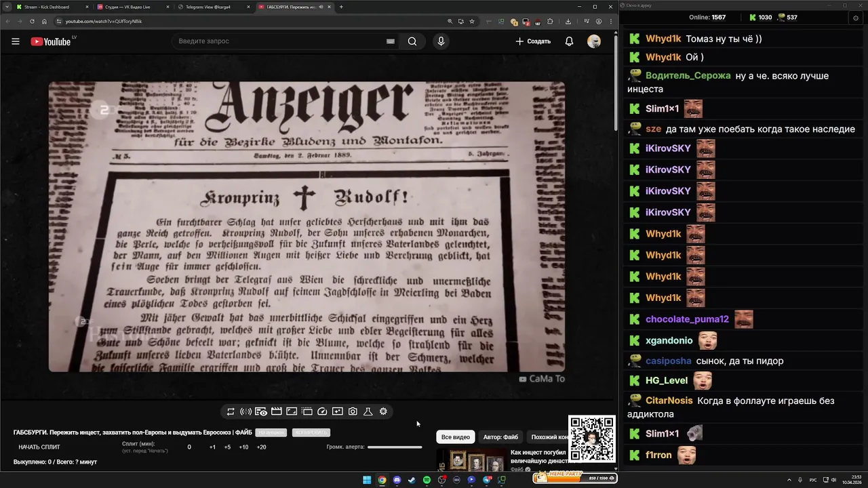This screenshot has width=868, height=488.
Task: Open Discord from the taskbar
Action: pos(397,480)
